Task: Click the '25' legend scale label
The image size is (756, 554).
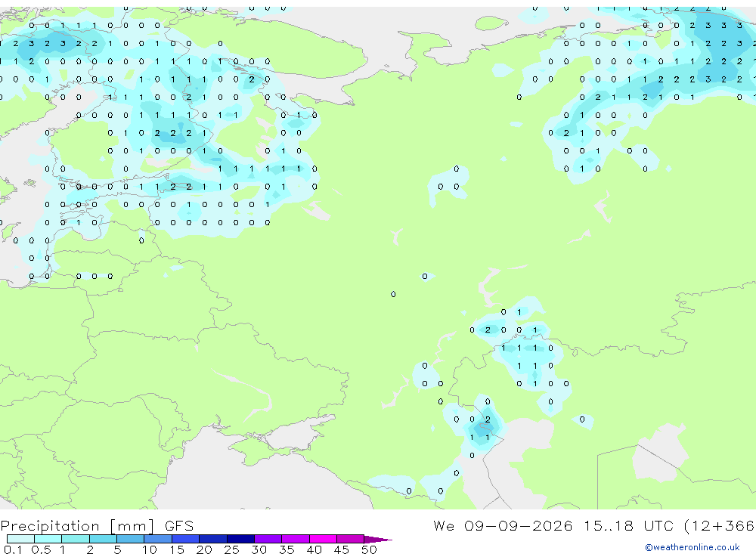Action: (x=231, y=549)
